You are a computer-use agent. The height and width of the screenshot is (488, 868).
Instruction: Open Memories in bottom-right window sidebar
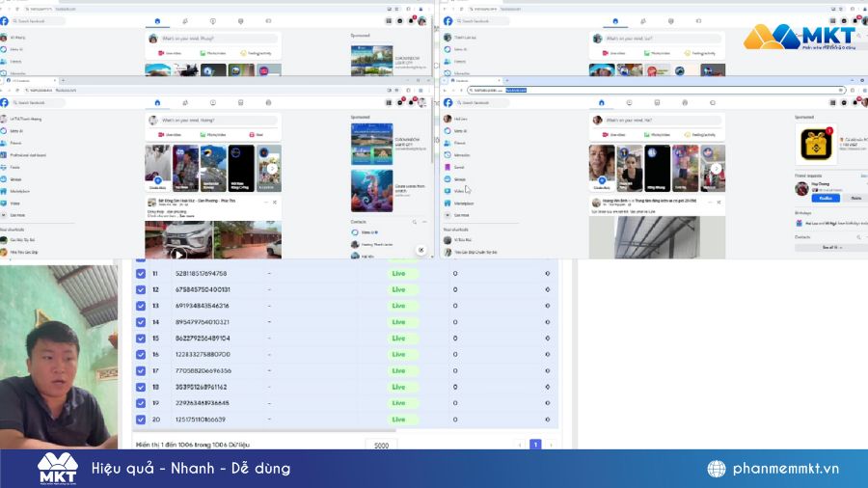point(461,154)
